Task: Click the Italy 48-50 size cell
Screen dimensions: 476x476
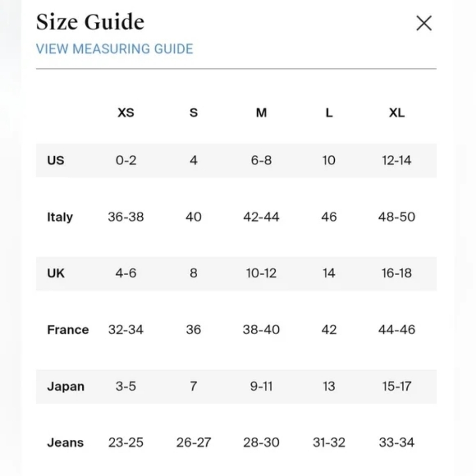Action: point(397,217)
